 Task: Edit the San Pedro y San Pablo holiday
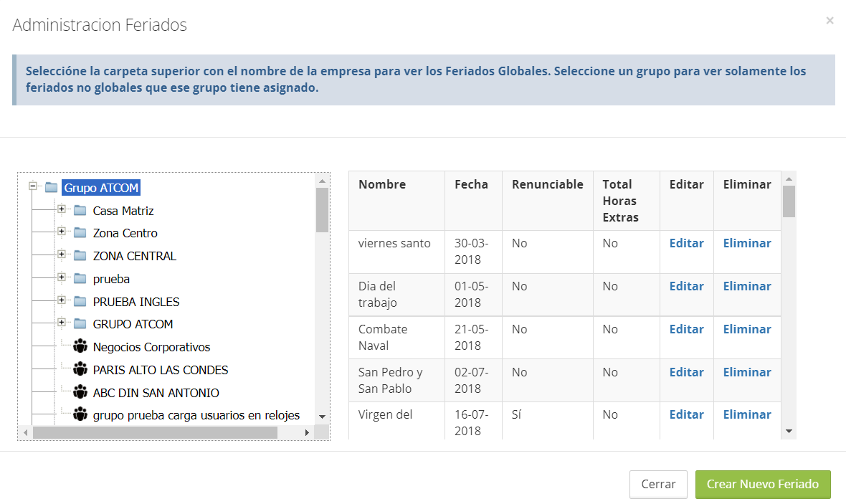pos(686,372)
